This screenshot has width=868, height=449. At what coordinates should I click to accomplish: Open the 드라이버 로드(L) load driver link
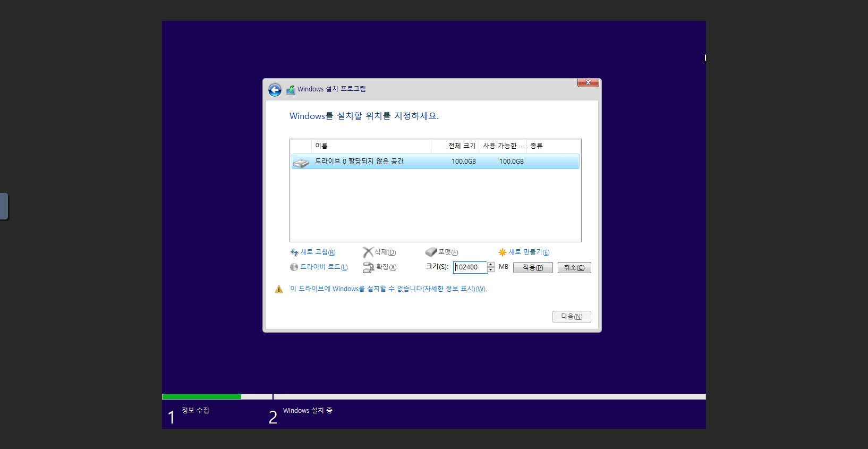point(324,267)
